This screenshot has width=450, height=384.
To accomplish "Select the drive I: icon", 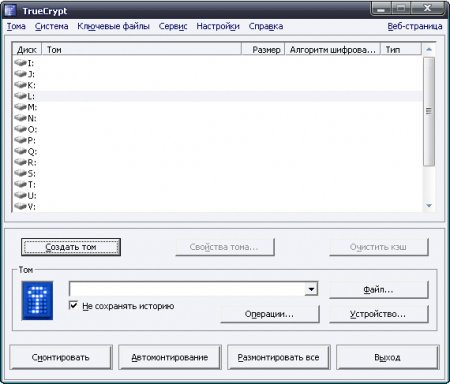I will point(20,63).
